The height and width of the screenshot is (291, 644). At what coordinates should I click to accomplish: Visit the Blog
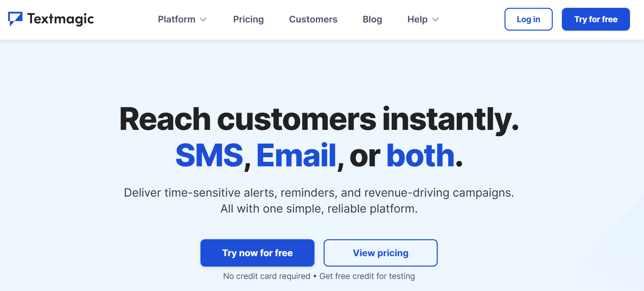click(x=372, y=19)
